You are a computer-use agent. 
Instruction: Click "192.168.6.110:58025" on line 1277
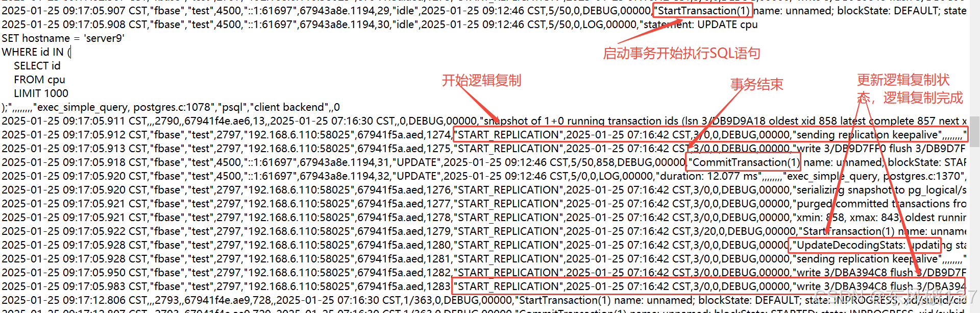[299, 204]
